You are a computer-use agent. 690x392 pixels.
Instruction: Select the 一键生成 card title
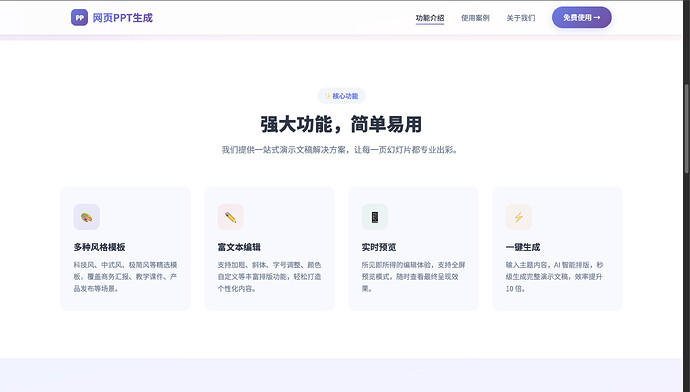click(x=523, y=247)
